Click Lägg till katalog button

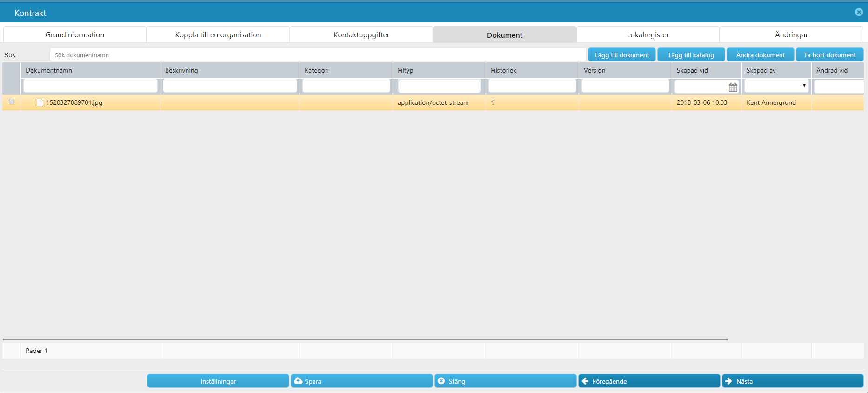691,55
